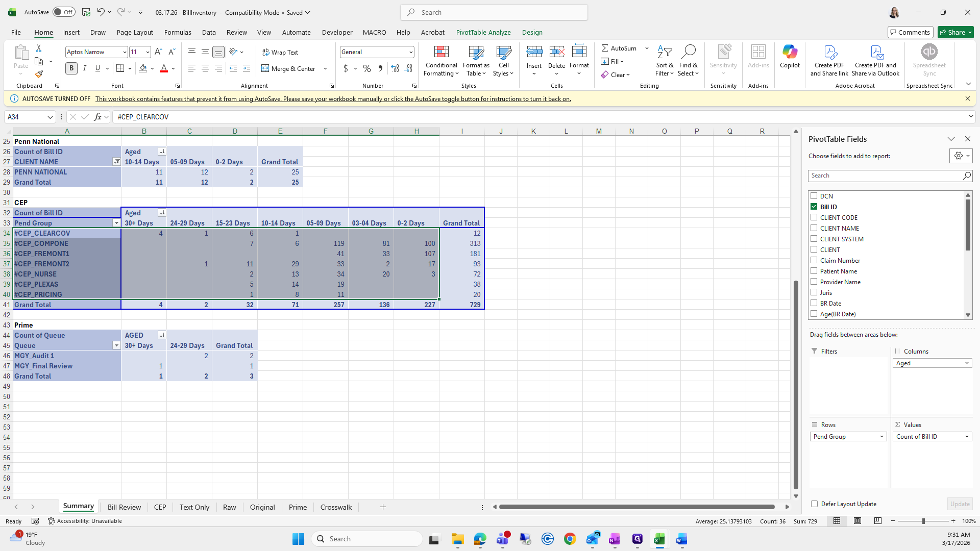This screenshot has width=980, height=551.
Task: Click the Percent Style icon
Action: (366, 68)
